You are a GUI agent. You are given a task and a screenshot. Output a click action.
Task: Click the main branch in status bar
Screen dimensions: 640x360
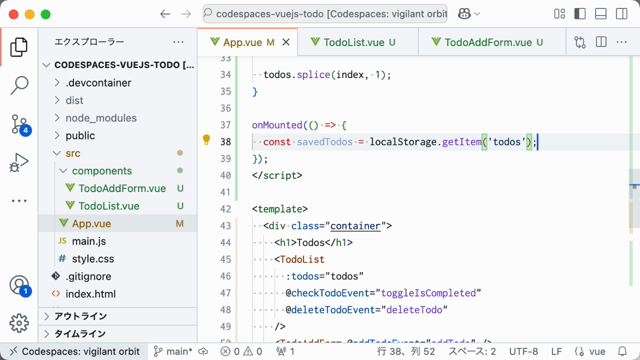tap(174, 351)
